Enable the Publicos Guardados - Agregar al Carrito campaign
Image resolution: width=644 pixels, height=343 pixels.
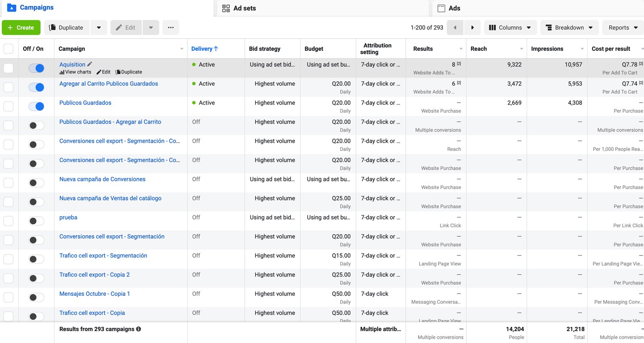36,125
